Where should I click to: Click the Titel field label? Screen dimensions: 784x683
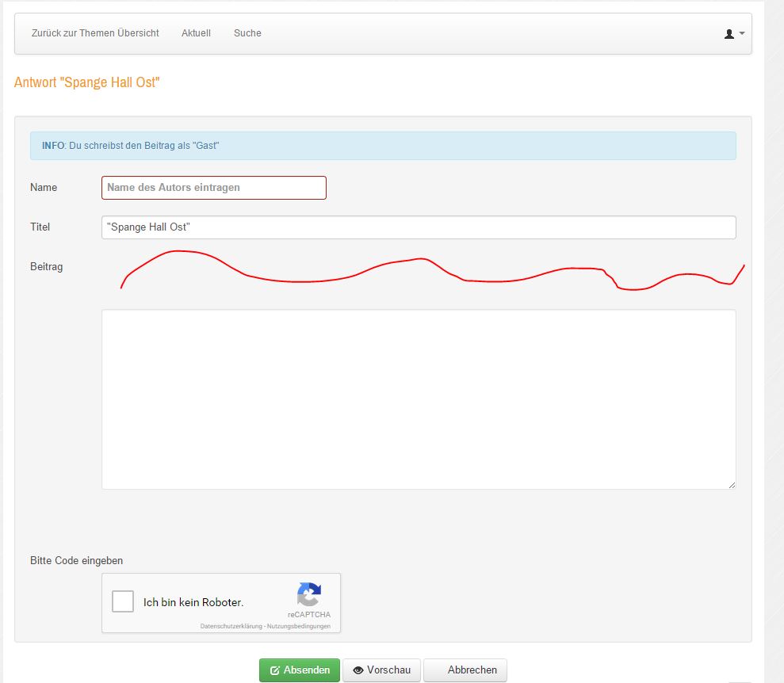click(x=40, y=227)
